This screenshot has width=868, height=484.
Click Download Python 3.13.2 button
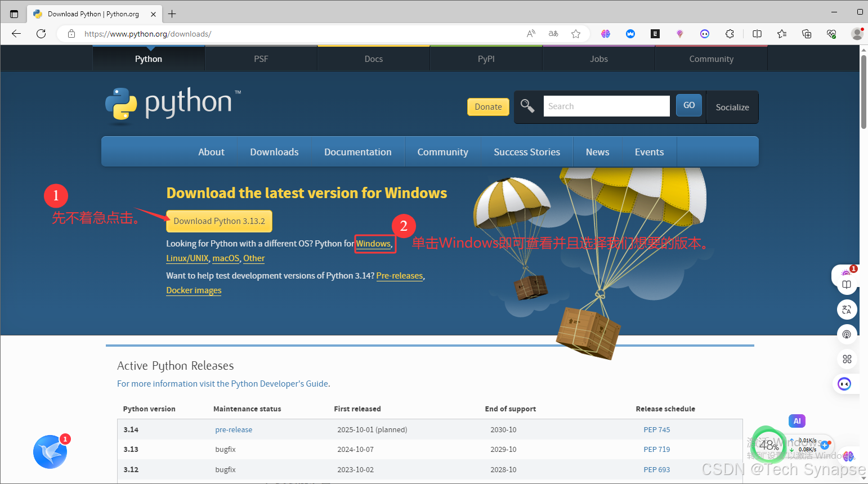(219, 221)
